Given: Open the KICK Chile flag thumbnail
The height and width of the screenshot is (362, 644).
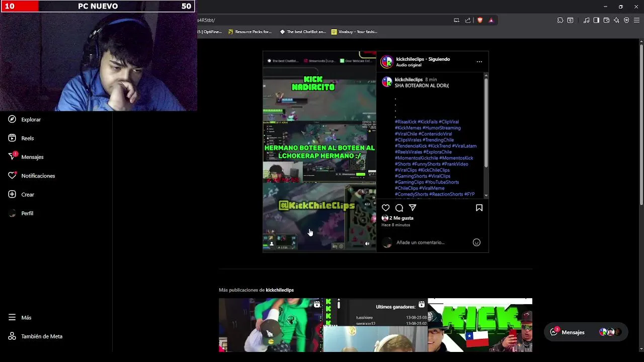Looking at the screenshot, I should tap(480, 325).
